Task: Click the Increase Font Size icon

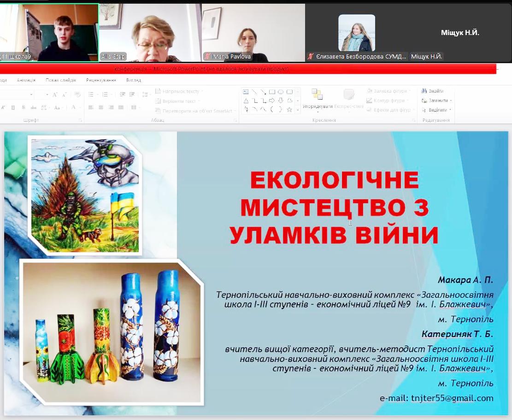Action: point(55,95)
